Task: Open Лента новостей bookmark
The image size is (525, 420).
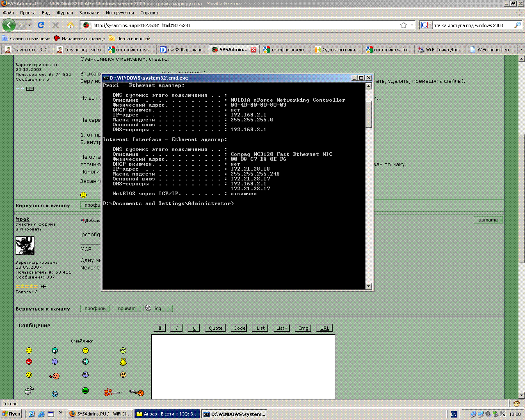Action: 130,39
